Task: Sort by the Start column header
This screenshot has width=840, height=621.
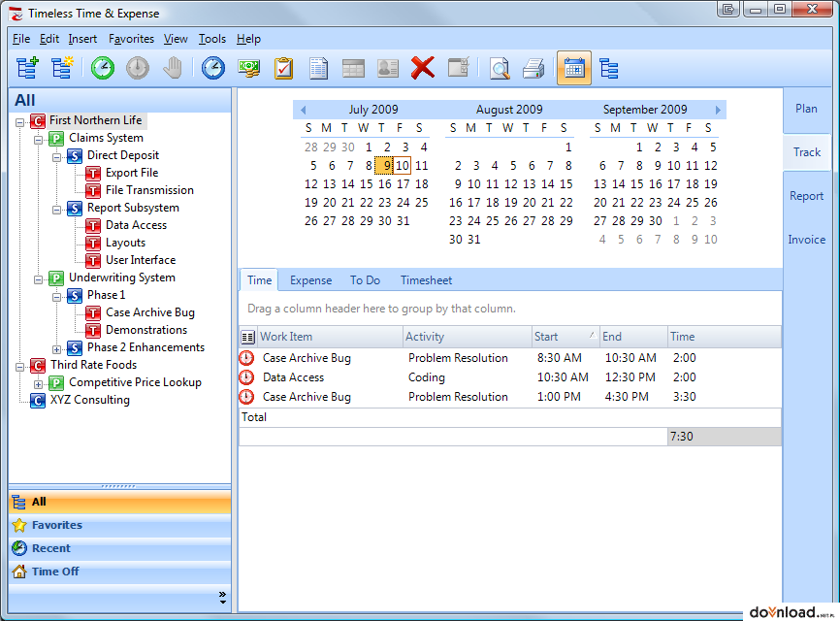Action: [565, 337]
